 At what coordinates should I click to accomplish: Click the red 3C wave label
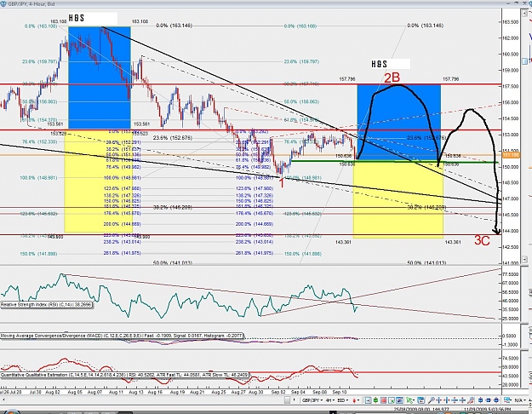point(482,240)
